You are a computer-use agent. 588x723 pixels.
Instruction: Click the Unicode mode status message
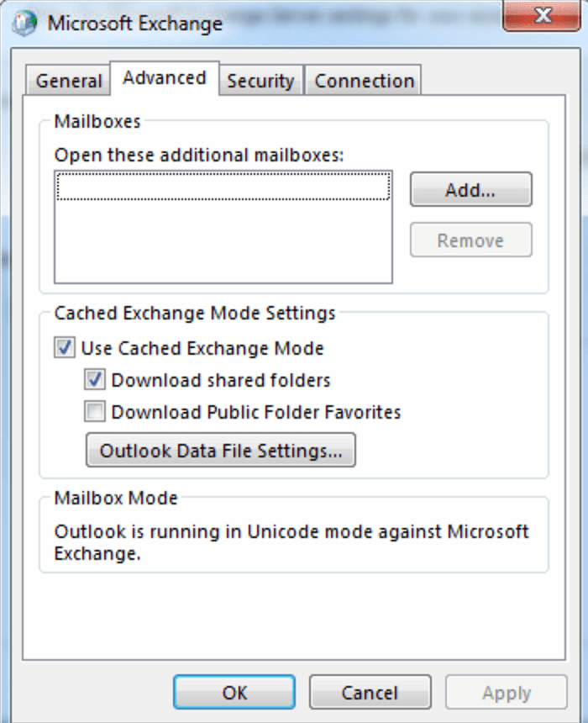291,542
